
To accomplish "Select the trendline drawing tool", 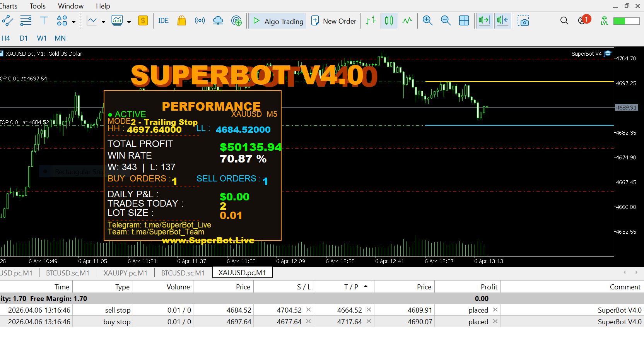I will tap(7, 21).
